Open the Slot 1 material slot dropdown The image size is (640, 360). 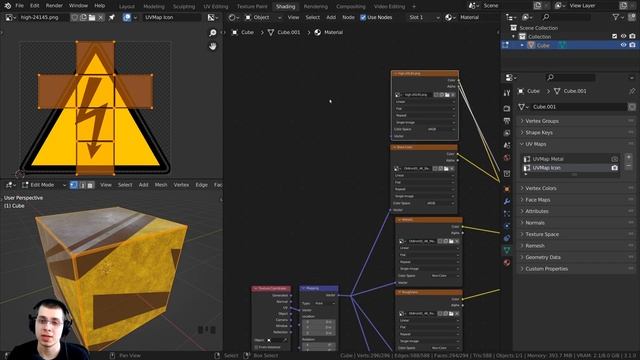point(423,18)
